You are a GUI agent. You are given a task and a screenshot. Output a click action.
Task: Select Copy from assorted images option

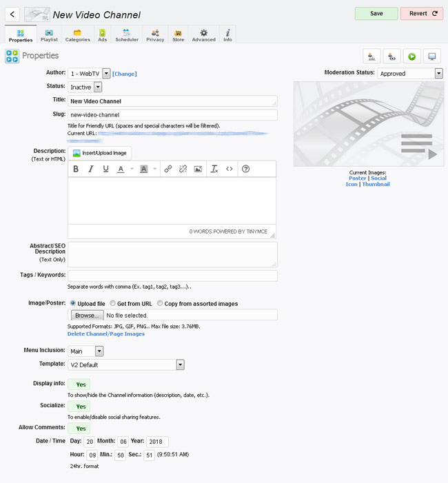click(x=160, y=303)
